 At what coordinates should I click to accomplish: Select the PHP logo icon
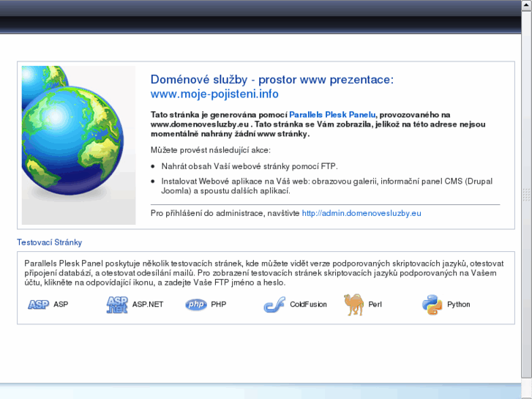196,305
